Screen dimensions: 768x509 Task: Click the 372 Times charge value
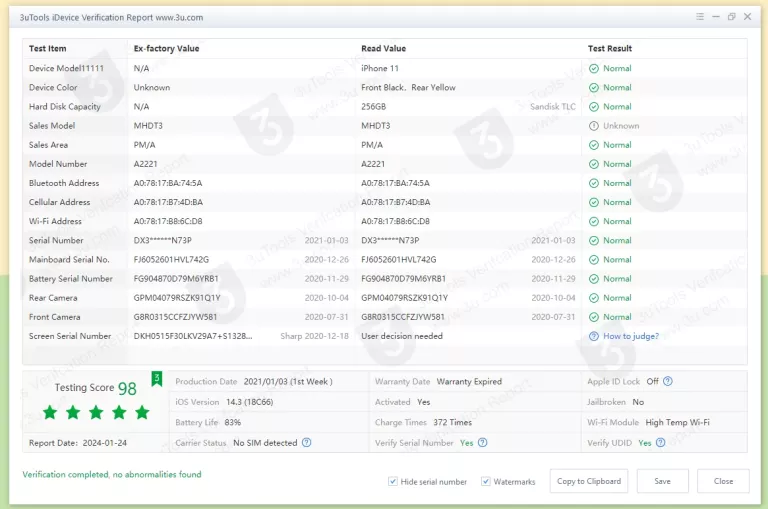click(x=453, y=422)
